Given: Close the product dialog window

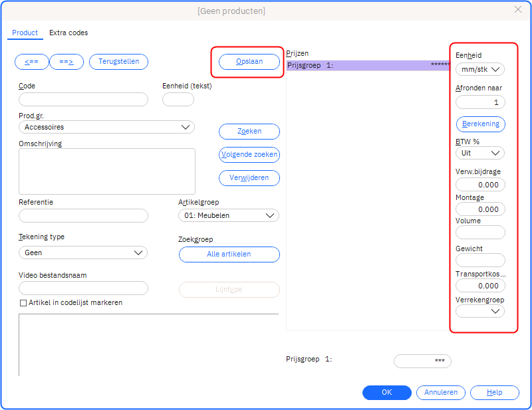Looking at the screenshot, I should [x=518, y=9].
